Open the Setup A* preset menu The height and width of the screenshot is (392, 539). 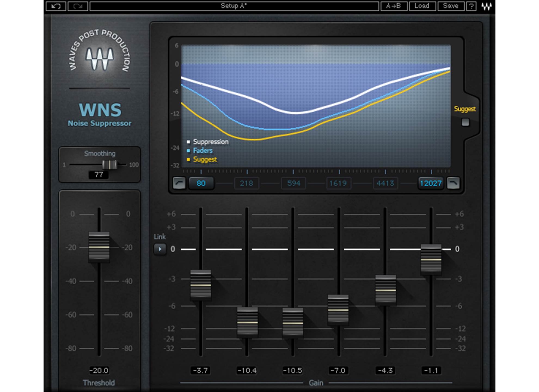(x=233, y=5)
